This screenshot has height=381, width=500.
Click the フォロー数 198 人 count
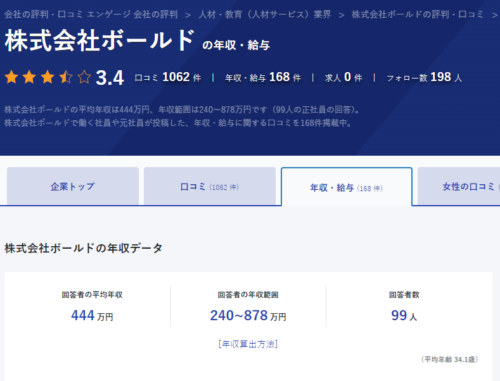424,77
